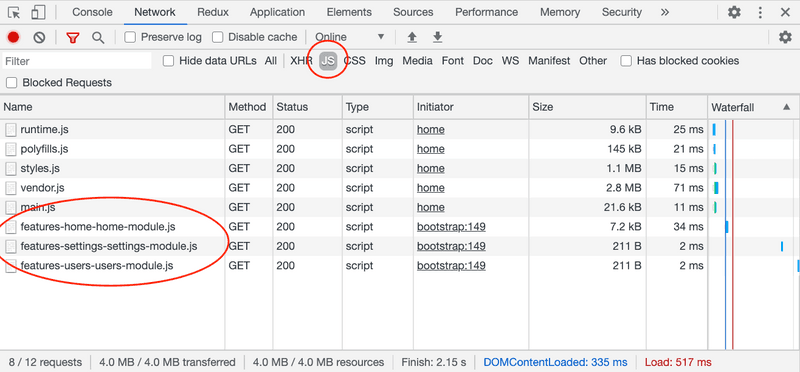Toggle the red filter funnel icon
This screenshot has width=800, height=372.
[73, 37]
